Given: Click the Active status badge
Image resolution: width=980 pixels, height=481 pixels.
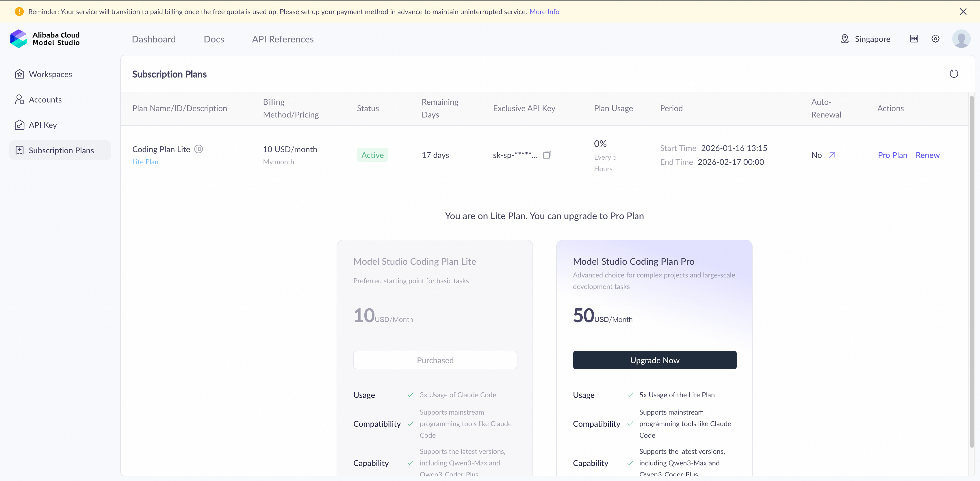Looking at the screenshot, I should (x=372, y=155).
